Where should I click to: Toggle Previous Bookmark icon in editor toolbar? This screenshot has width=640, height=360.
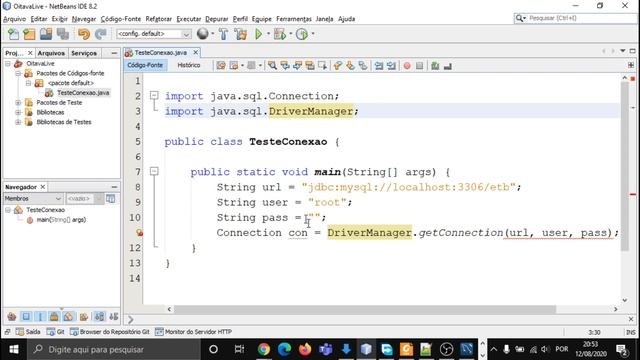(338, 66)
